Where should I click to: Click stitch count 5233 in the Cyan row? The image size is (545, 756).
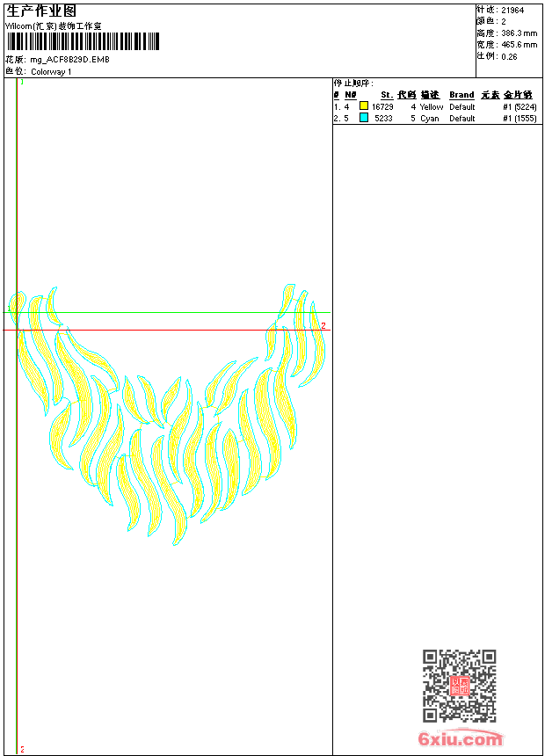point(384,119)
